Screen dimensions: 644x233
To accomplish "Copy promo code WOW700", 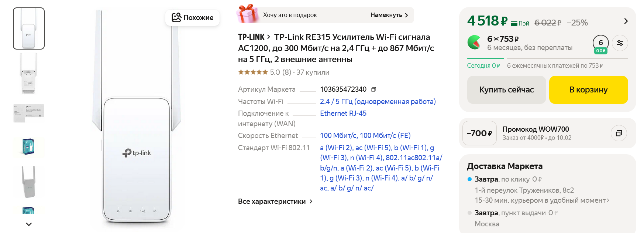I will 619,133.
